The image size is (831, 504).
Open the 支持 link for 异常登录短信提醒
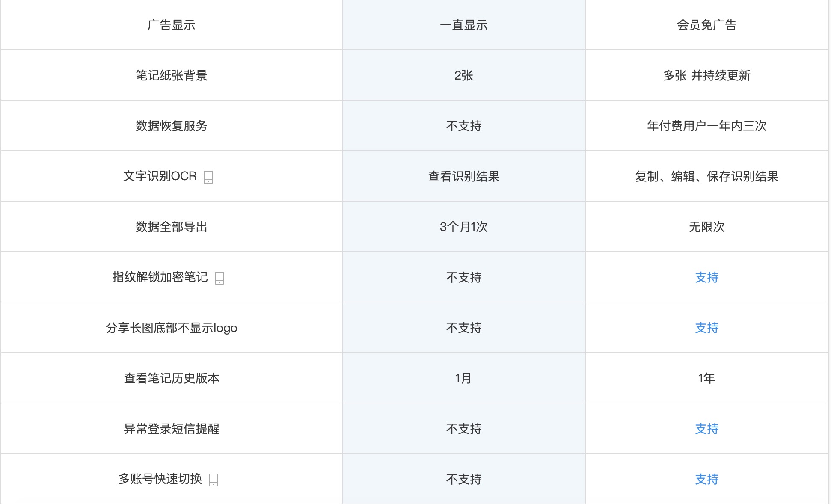pyautogui.click(x=706, y=429)
